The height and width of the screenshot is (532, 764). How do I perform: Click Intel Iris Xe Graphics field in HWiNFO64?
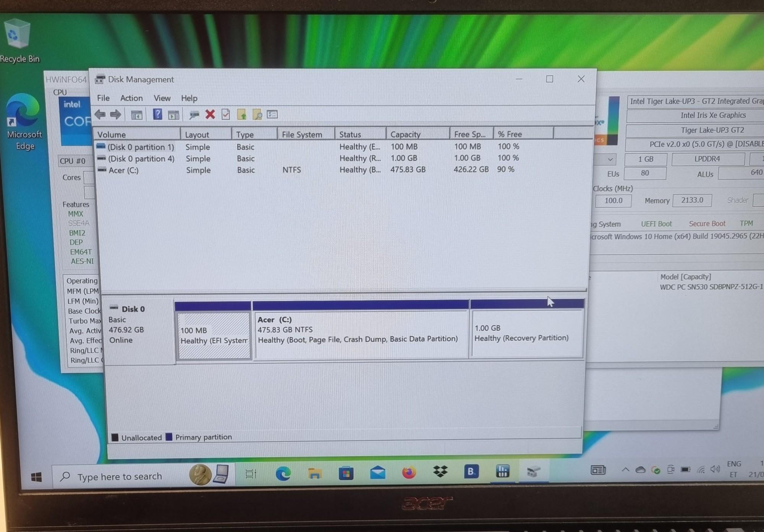click(x=713, y=115)
